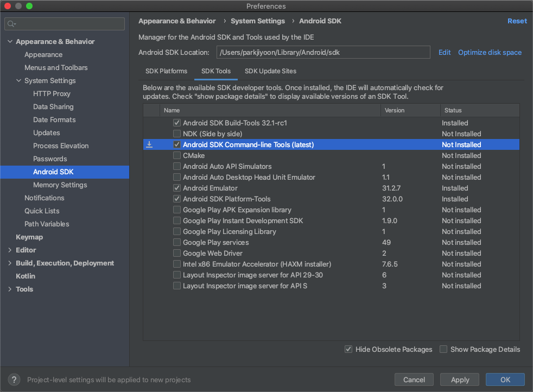
Task: Switch to the SDK Platforms tab
Action: pyautogui.click(x=166, y=71)
